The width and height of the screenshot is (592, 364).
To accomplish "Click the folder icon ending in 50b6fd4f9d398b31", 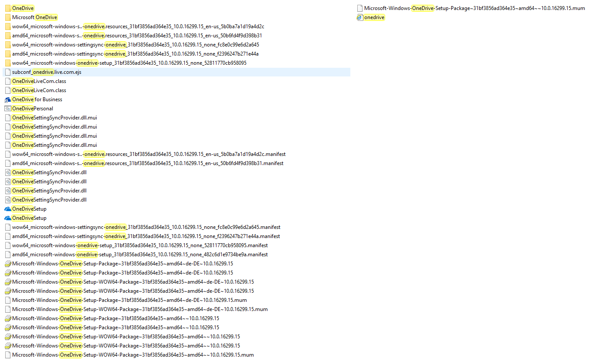I will pyautogui.click(x=7, y=36).
